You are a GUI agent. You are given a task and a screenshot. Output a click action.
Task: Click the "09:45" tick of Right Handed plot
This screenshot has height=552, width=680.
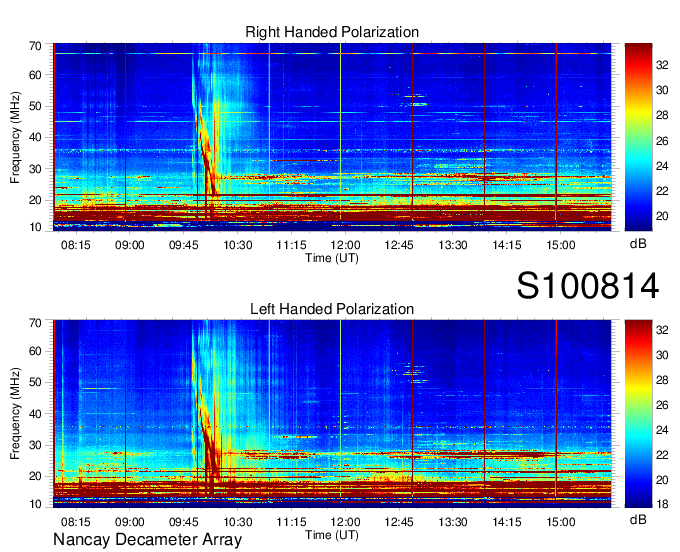click(183, 245)
